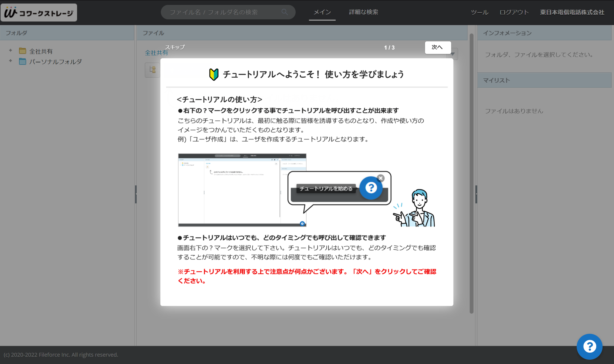Screen dimensions: 614x364
Task: Click the ファイル panel header
Action: pos(302,33)
